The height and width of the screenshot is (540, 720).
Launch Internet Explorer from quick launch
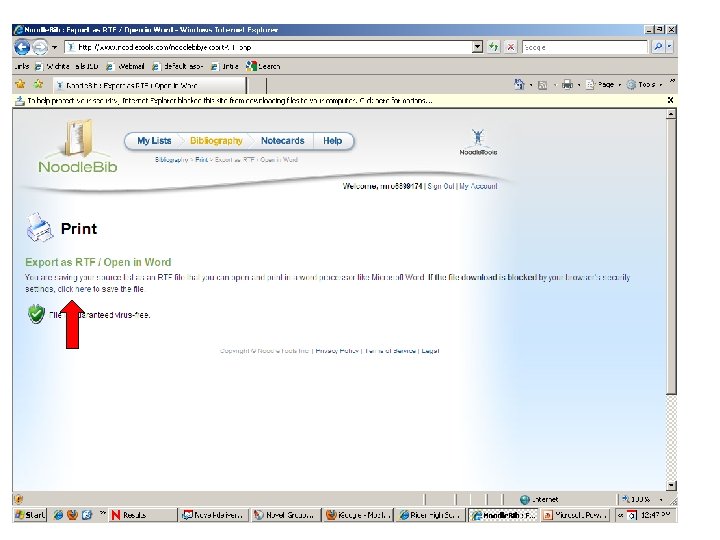coord(58,515)
